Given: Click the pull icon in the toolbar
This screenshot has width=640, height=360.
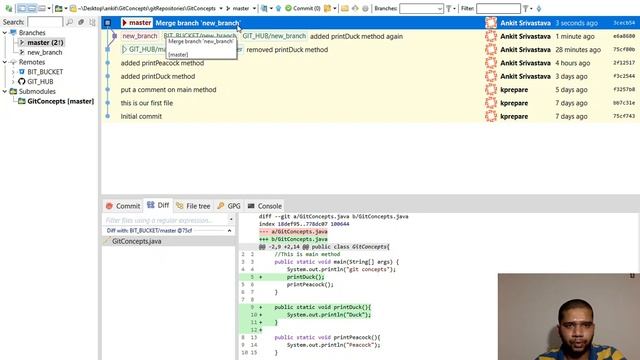Looking at the screenshot, I should 264,9.
